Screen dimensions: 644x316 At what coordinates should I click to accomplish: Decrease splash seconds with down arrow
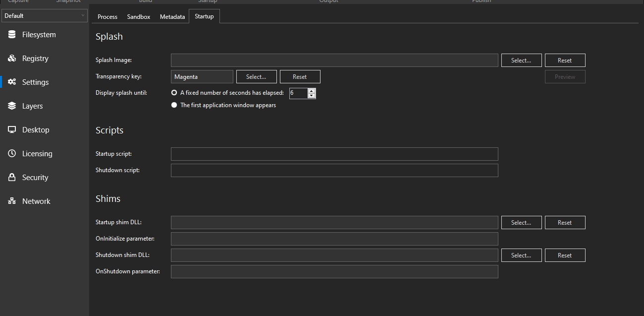[312, 95]
